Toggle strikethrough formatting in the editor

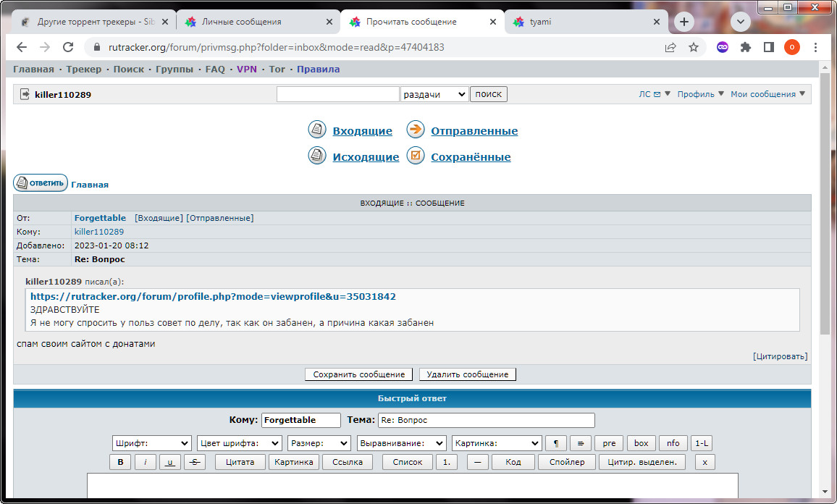[195, 462]
